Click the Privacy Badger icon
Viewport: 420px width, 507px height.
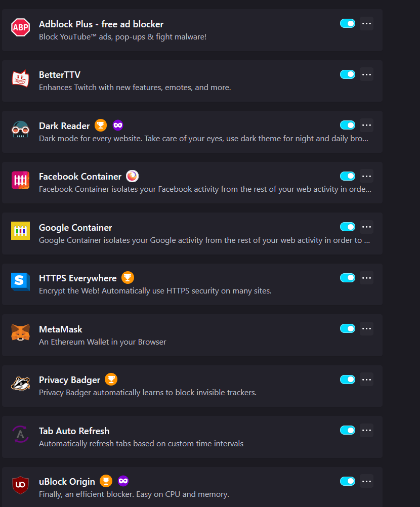click(x=20, y=384)
